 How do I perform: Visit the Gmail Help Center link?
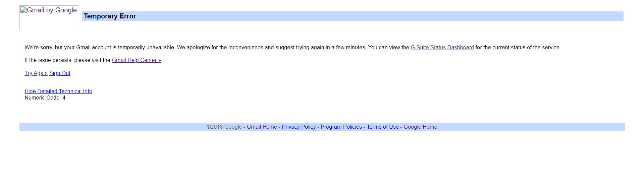click(136, 60)
